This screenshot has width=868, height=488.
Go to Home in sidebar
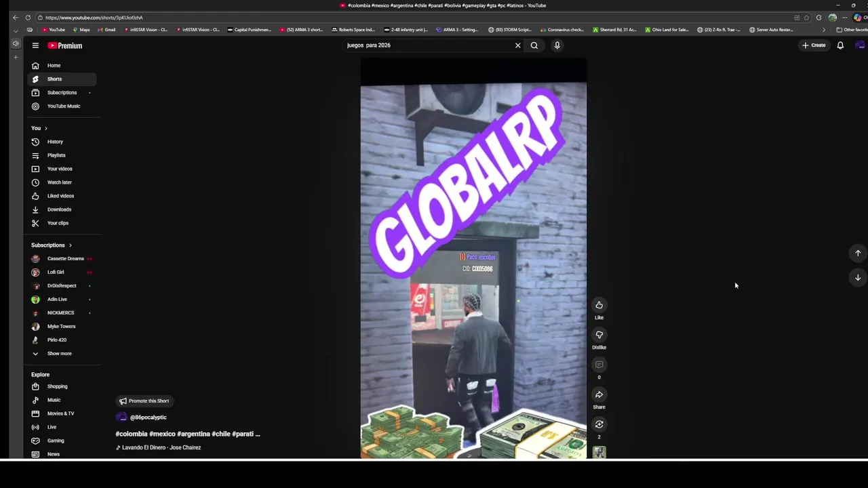click(x=62, y=66)
